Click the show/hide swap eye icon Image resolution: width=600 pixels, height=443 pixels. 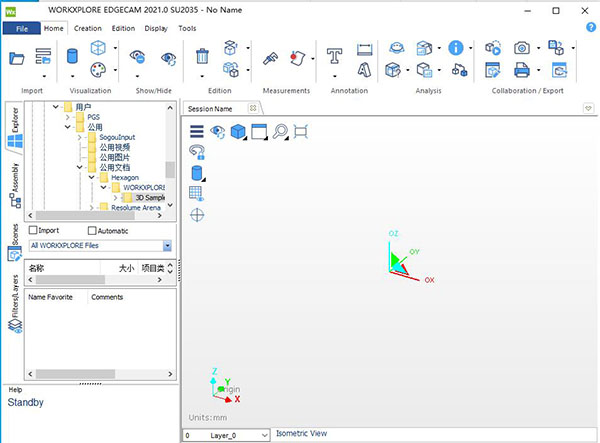(x=168, y=59)
